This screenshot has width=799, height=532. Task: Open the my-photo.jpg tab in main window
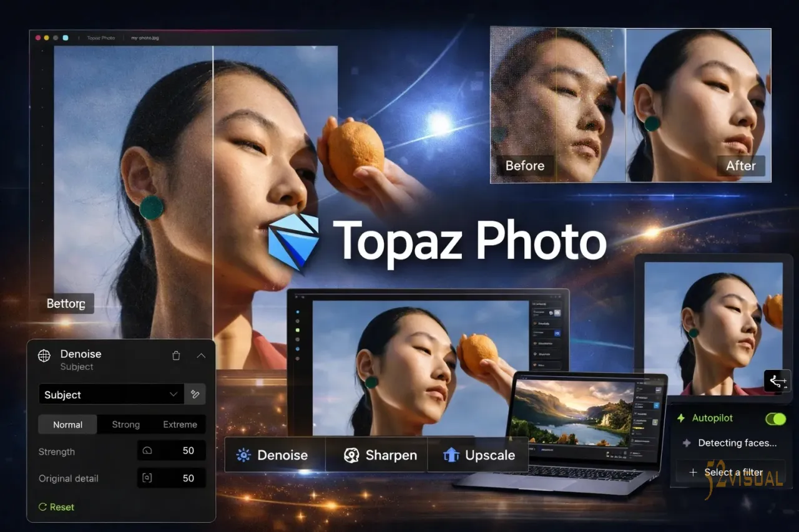(x=145, y=38)
